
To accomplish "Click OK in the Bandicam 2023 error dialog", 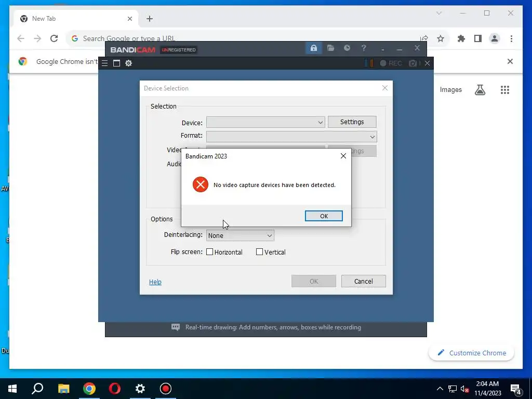I will (324, 216).
